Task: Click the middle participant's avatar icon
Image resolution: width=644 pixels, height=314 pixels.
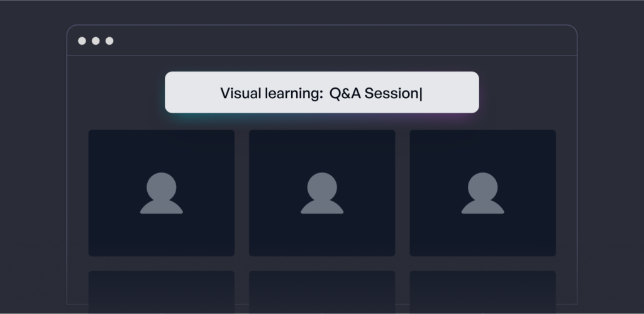Action: coord(322,193)
